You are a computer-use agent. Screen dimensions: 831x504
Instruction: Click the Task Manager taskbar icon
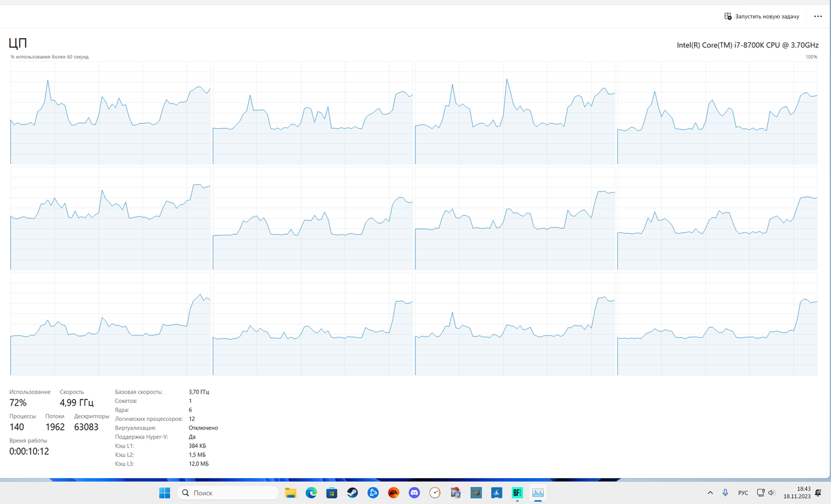point(538,493)
